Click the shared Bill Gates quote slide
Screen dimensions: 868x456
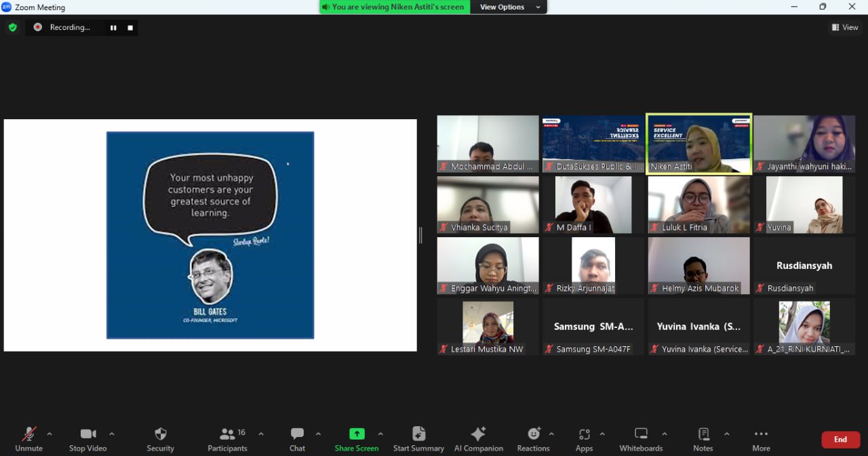pyautogui.click(x=210, y=235)
